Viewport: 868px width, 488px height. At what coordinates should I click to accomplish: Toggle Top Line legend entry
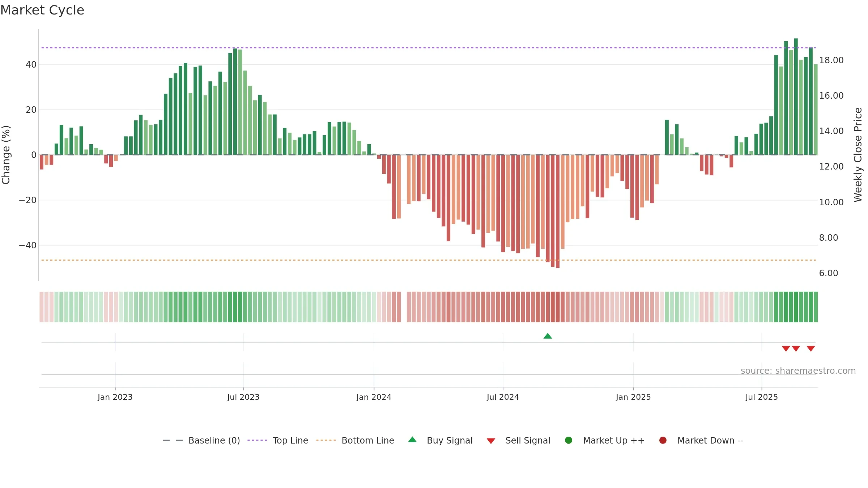click(x=278, y=440)
